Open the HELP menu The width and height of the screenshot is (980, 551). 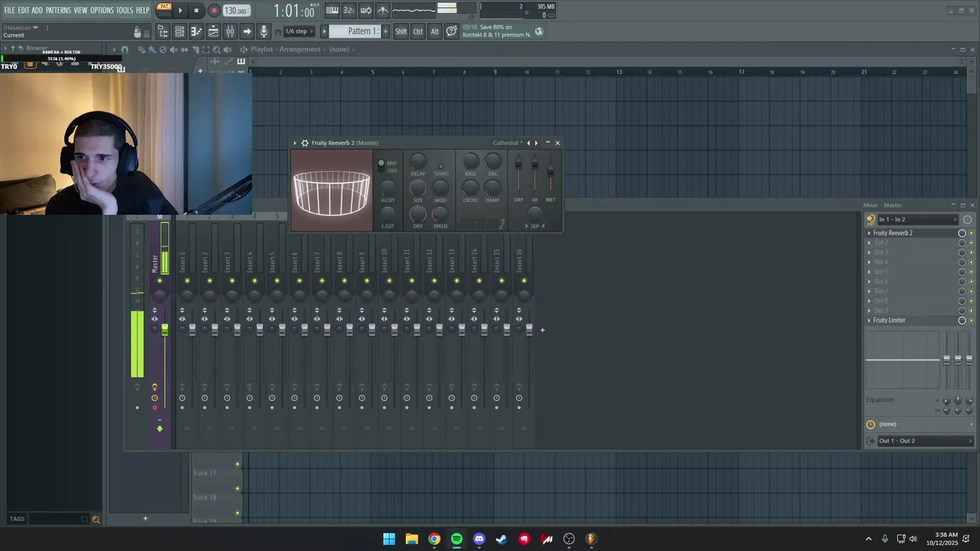143,10
